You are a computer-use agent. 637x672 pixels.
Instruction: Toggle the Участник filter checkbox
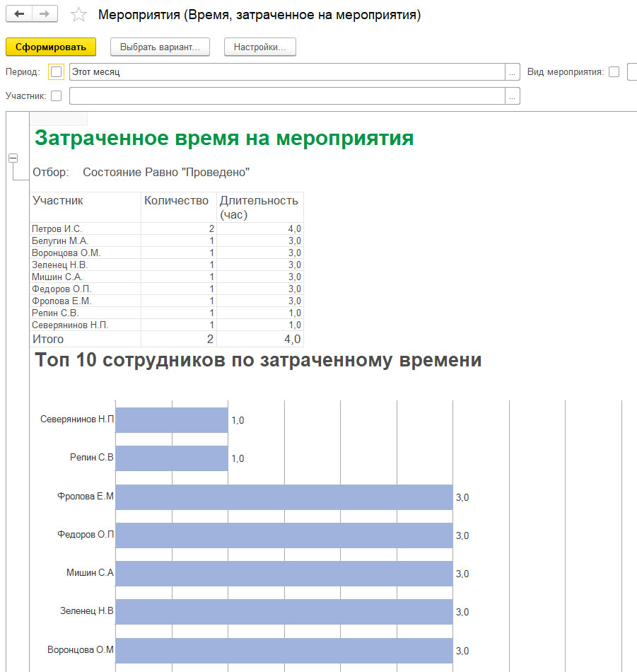(57, 95)
